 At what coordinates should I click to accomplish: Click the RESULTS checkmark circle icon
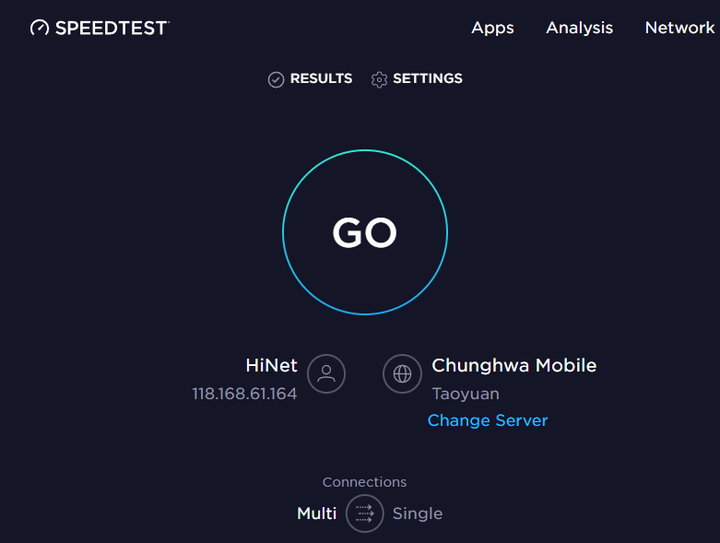(x=276, y=79)
